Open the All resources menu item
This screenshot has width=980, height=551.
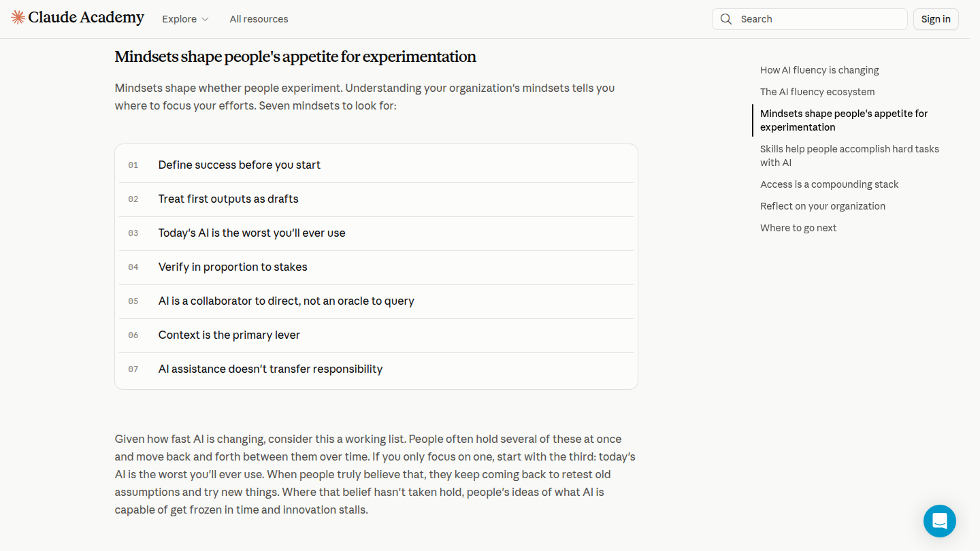point(259,19)
